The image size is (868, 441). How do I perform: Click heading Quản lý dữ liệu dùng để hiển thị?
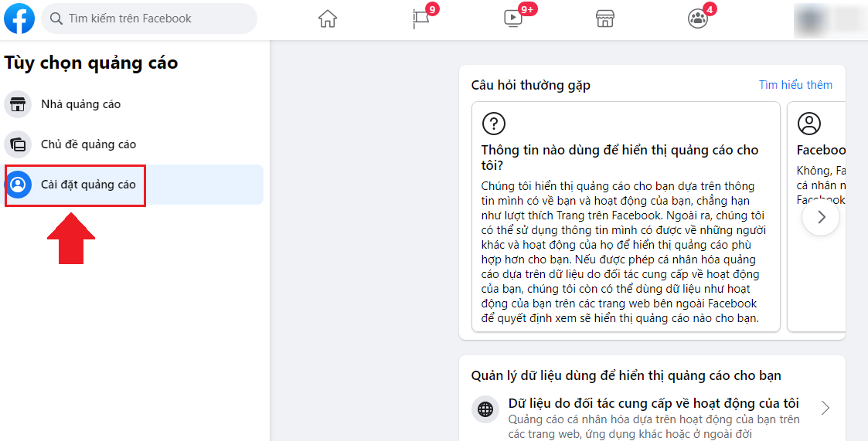coord(626,375)
